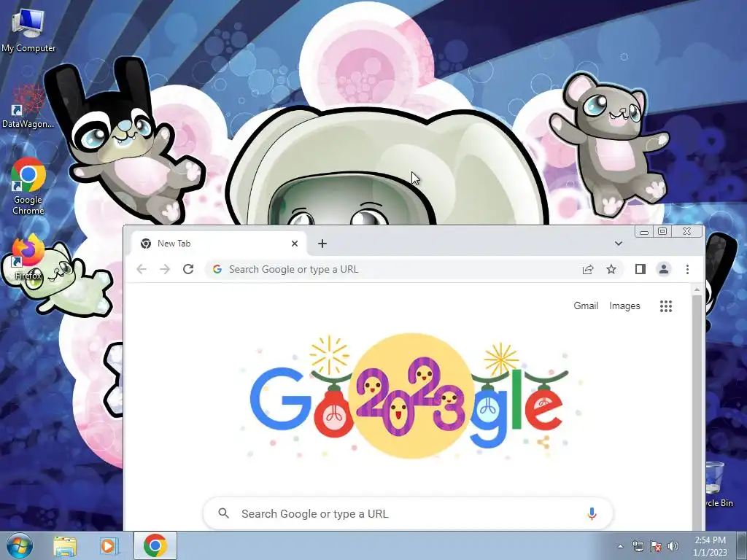
Task: Click the Show desktop strip
Action: pos(742,545)
